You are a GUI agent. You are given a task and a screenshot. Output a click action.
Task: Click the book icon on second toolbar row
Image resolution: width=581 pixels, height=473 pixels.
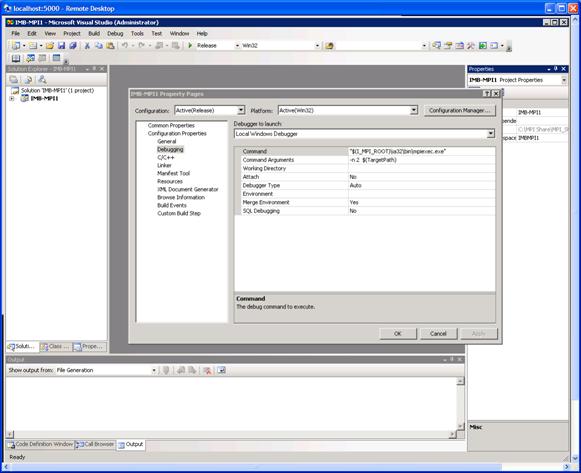pyautogui.click(x=16, y=58)
